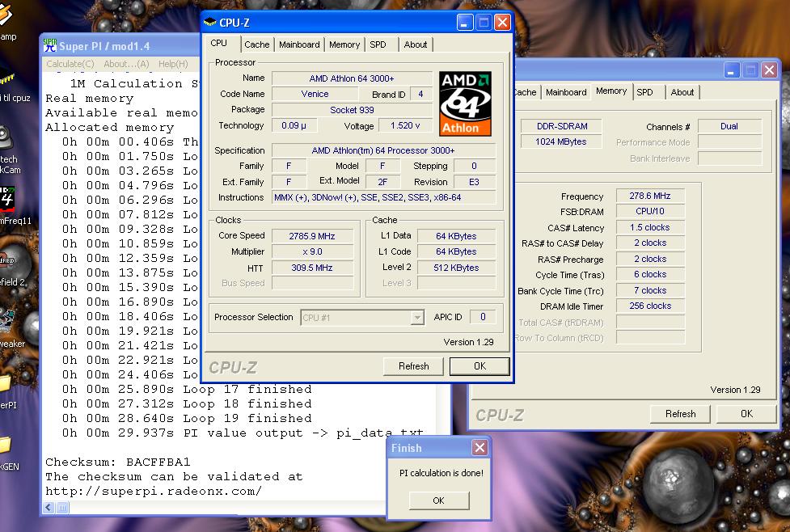Click the Code Name value Venice
The height and width of the screenshot is (532, 790).
tap(315, 95)
